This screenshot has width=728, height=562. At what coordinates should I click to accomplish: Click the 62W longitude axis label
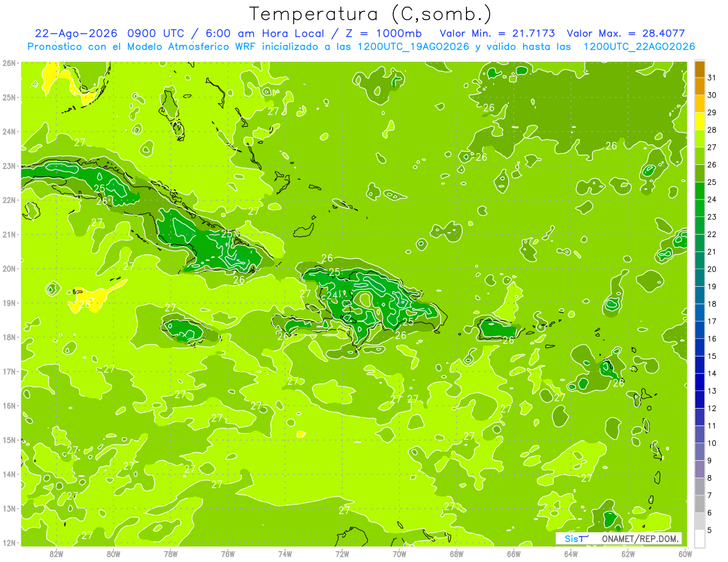pos(628,554)
